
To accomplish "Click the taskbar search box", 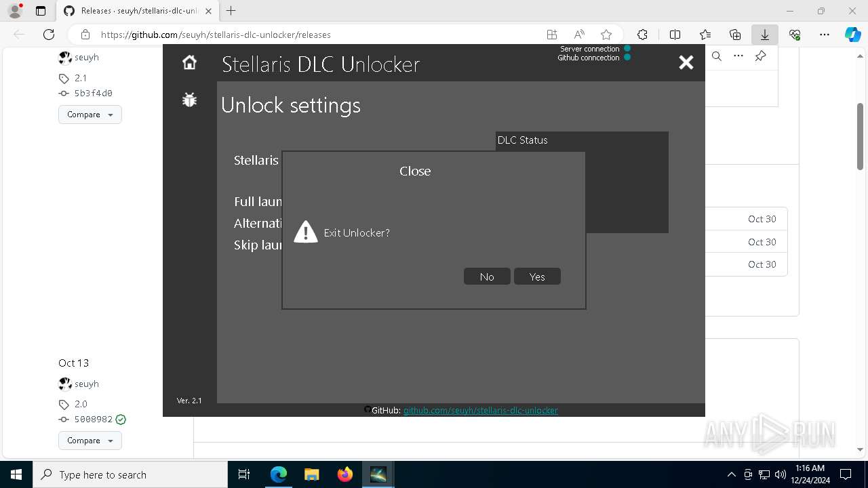I will pyautogui.click(x=130, y=474).
